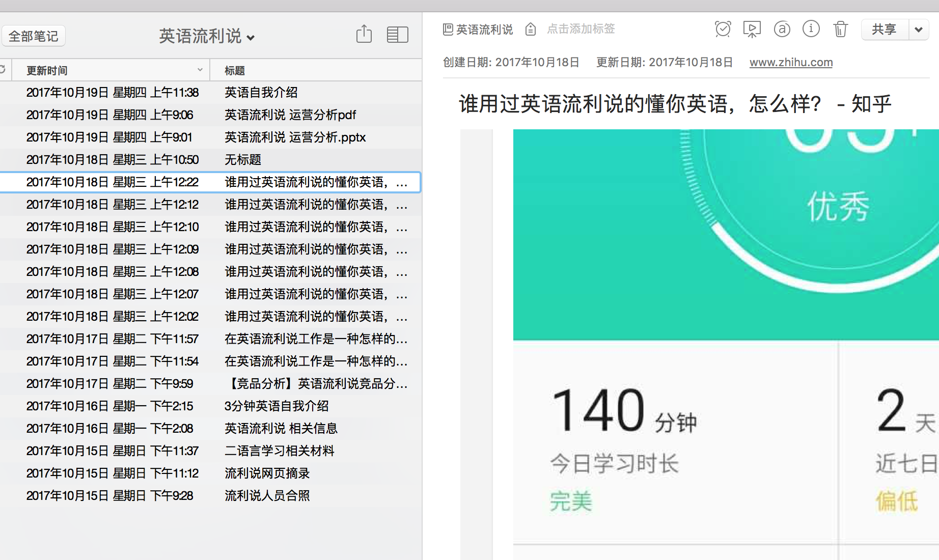Select the note updated 上午12:02 on October 18

[x=211, y=316]
